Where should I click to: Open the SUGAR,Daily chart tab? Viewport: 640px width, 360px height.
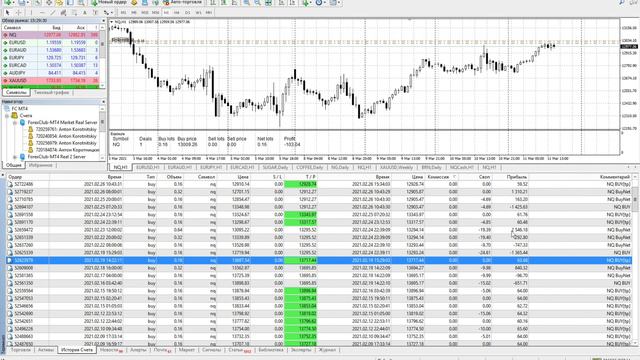pyautogui.click(x=276, y=167)
